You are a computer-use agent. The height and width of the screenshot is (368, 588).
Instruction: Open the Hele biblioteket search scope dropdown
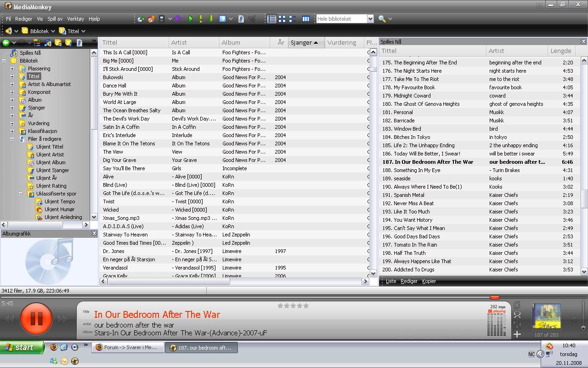point(370,19)
